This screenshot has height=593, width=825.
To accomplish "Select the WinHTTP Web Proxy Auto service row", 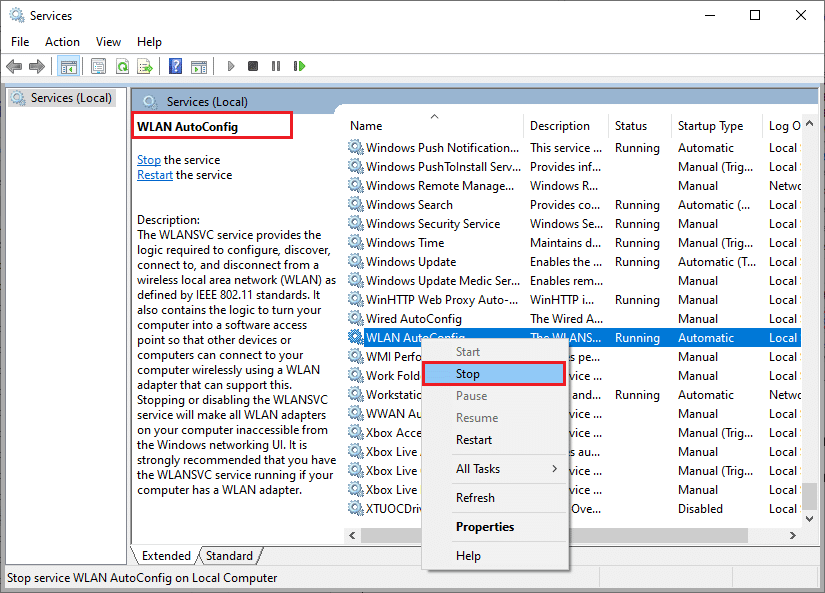I will pos(574,299).
